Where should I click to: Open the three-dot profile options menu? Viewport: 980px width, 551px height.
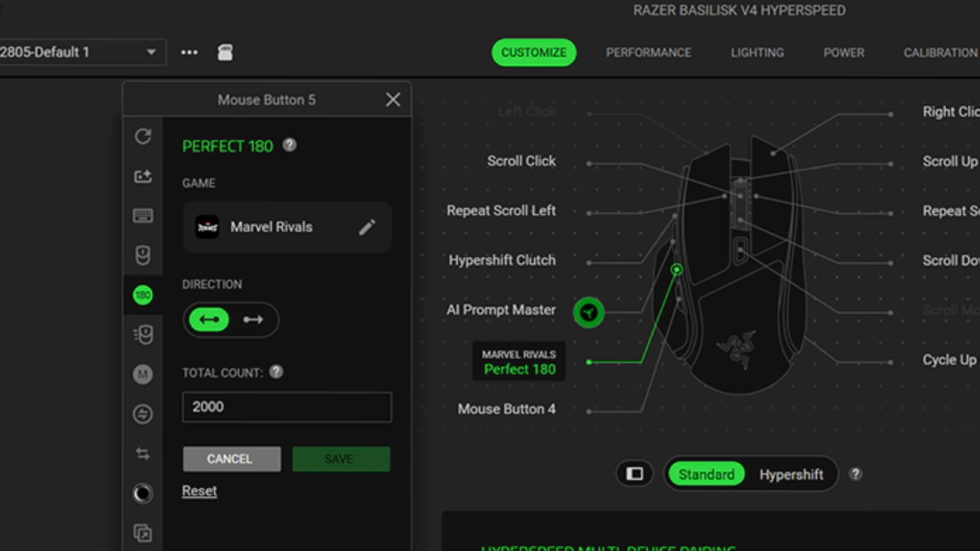tap(189, 52)
